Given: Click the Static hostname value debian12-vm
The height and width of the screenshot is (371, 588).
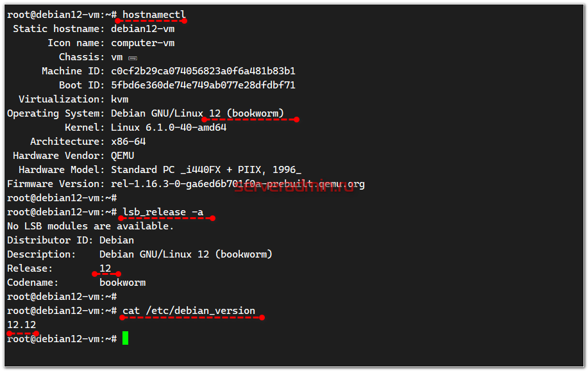Looking at the screenshot, I should tap(142, 29).
